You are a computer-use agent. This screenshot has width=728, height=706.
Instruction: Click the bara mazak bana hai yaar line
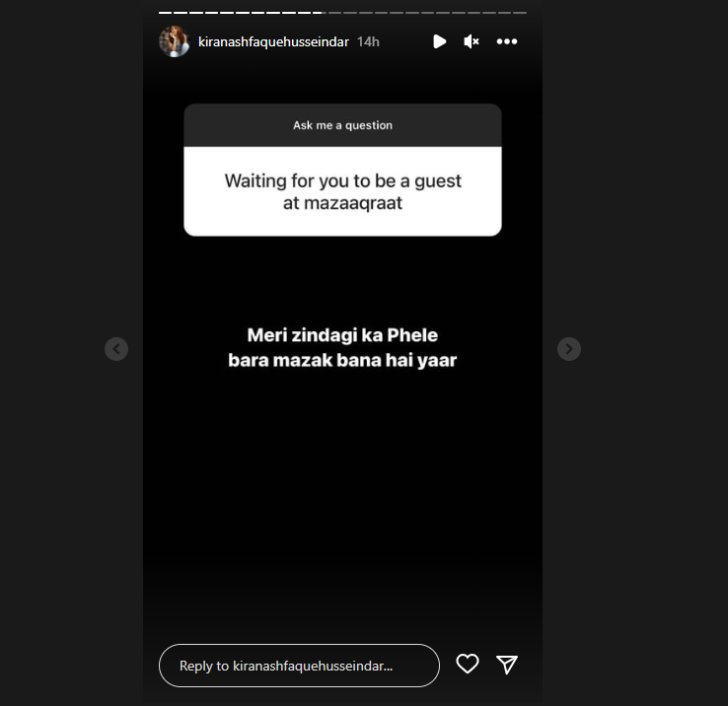pos(342,360)
